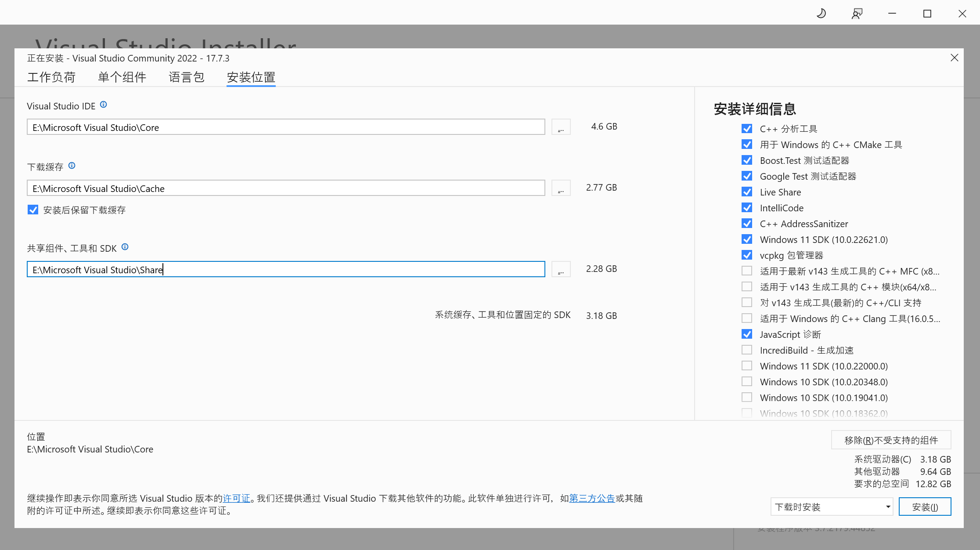
Task: Click the 12.82 GB total space value
Action: tap(933, 484)
